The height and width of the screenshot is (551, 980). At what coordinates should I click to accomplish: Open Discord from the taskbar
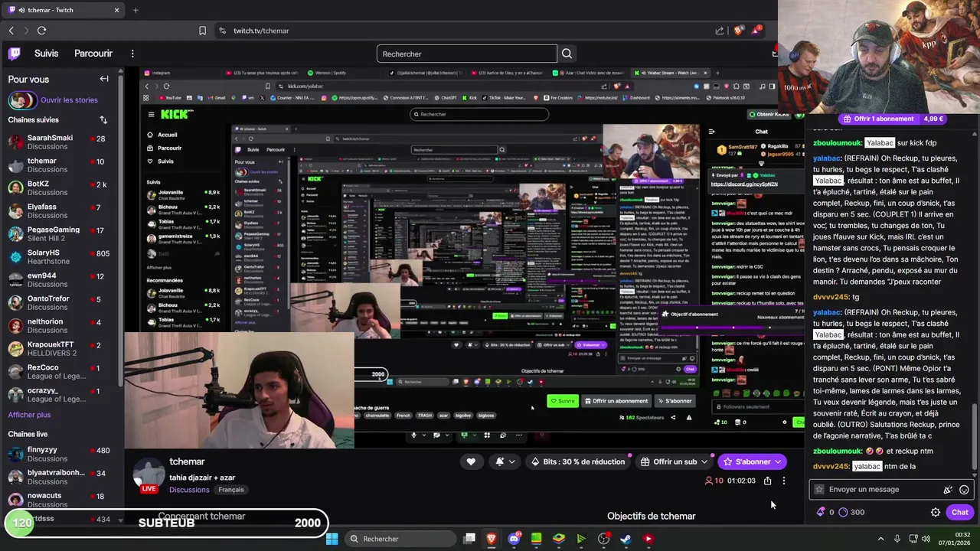(x=514, y=539)
